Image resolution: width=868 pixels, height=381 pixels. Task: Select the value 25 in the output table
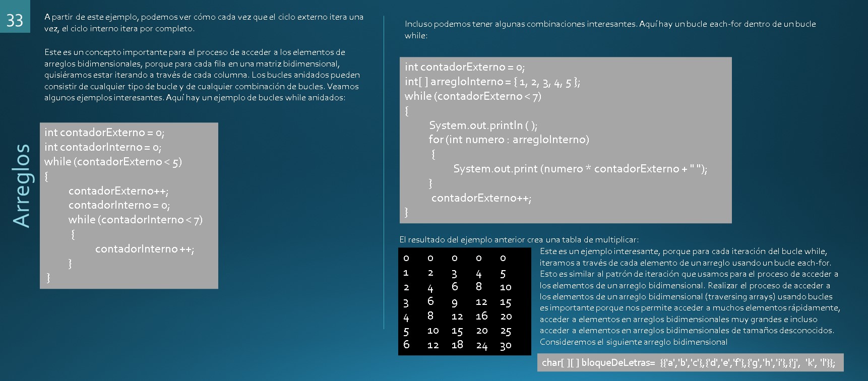[x=506, y=331]
